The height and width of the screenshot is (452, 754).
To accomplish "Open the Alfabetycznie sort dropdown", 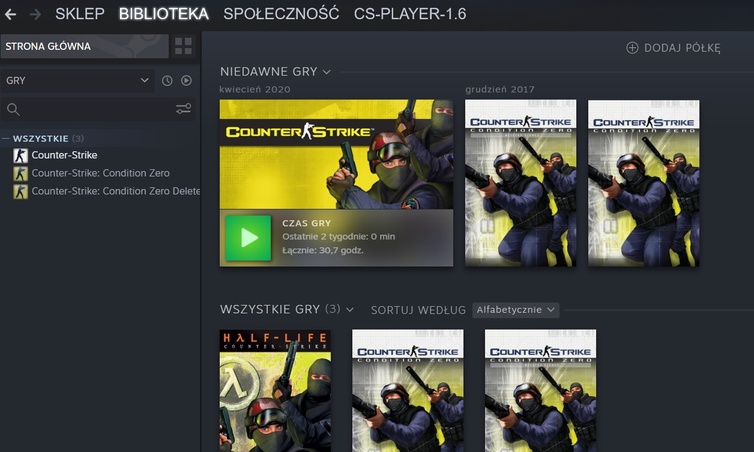I will click(515, 310).
